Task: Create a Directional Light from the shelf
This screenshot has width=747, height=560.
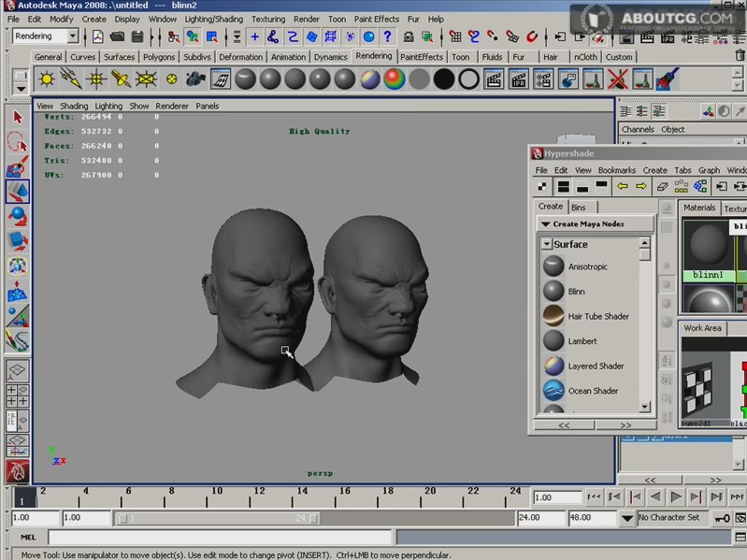Action: pos(71,79)
